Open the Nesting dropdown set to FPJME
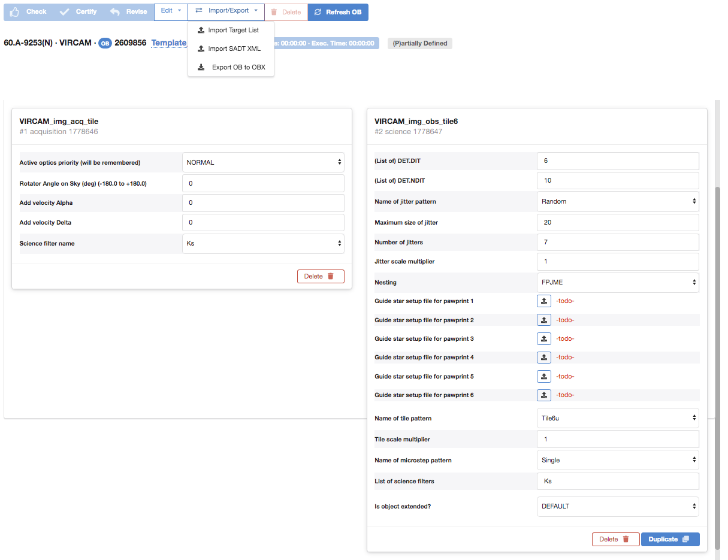This screenshot has height=560, width=728. click(x=618, y=282)
